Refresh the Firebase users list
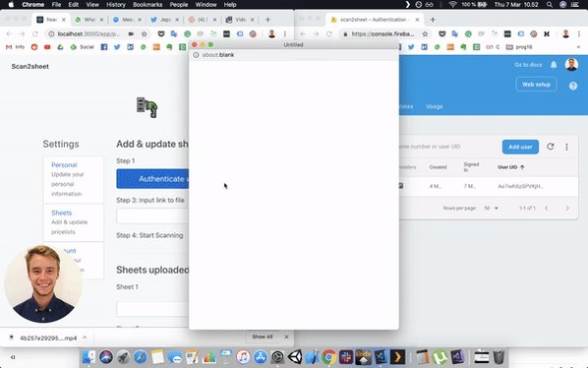The image size is (588, 368). click(x=550, y=147)
